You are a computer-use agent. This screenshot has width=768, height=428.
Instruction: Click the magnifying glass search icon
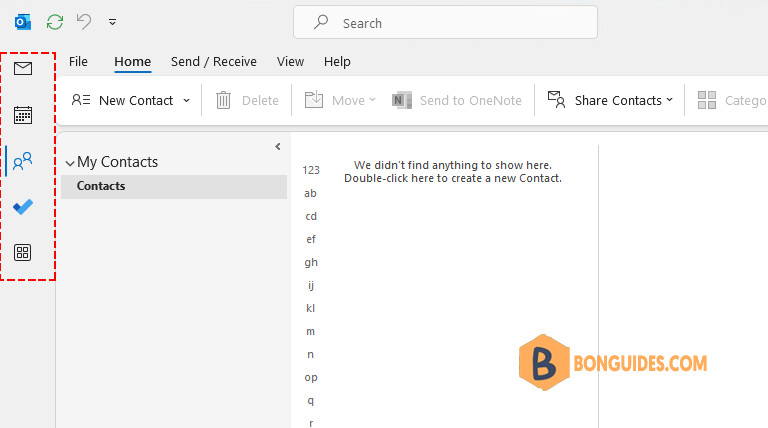[x=321, y=22]
